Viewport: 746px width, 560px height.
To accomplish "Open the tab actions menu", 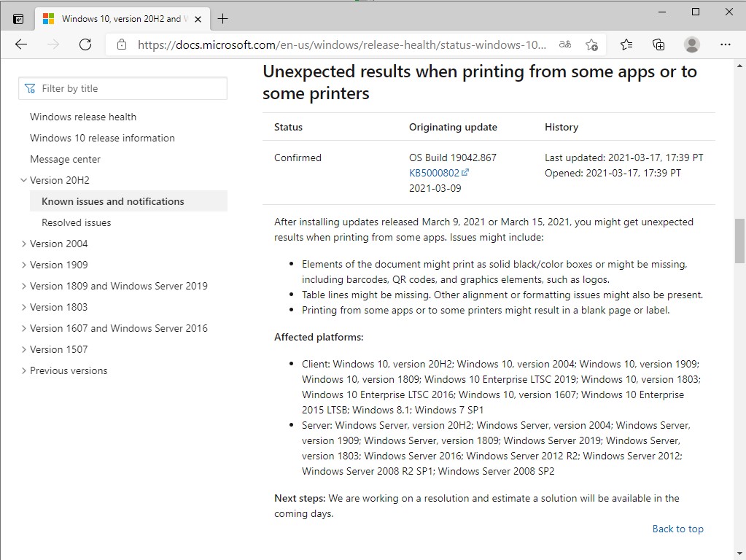I will pyautogui.click(x=18, y=18).
